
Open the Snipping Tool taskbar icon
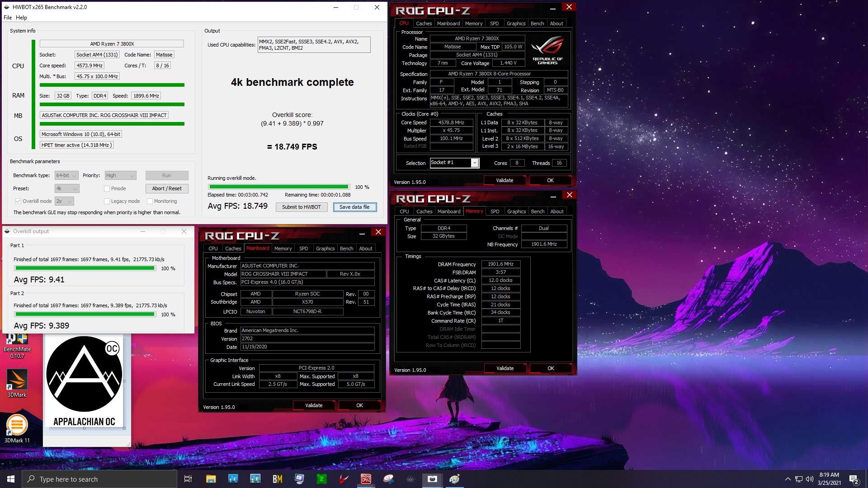pos(388,479)
